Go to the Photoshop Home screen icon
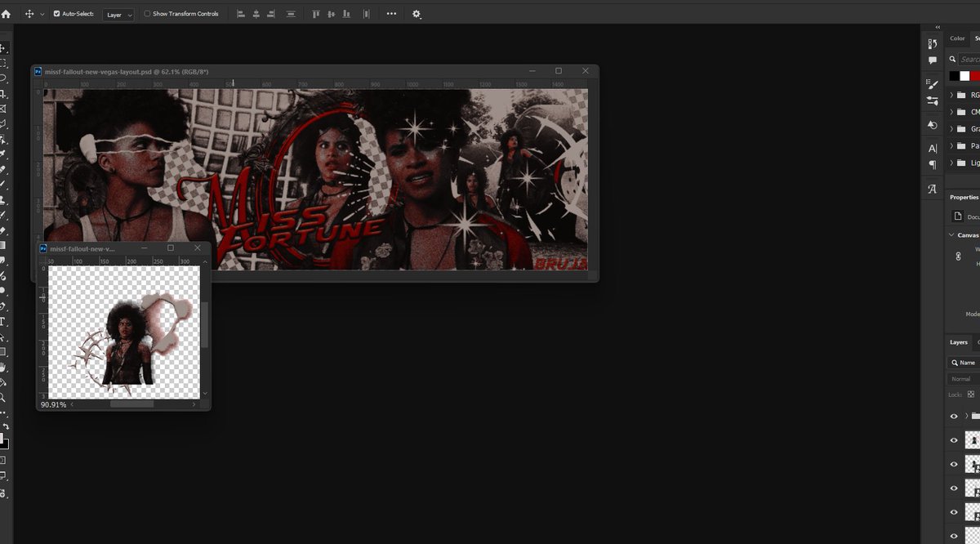 pyautogui.click(x=7, y=14)
